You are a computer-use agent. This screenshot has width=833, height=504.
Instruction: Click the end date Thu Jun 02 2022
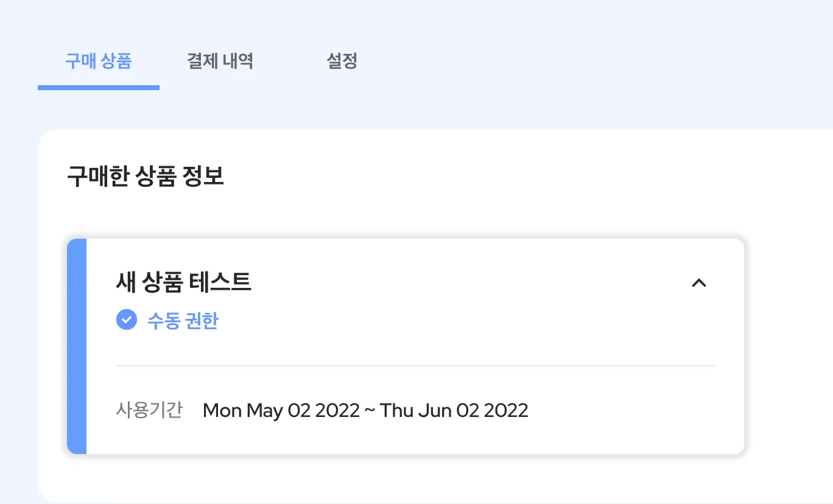pyautogui.click(x=454, y=410)
